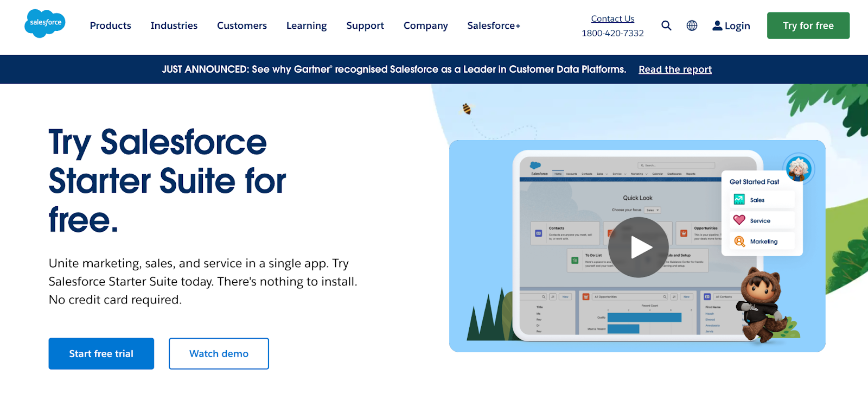Click the Marketing magnifier icon
868x412 pixels.
click(x=739, y=242)
